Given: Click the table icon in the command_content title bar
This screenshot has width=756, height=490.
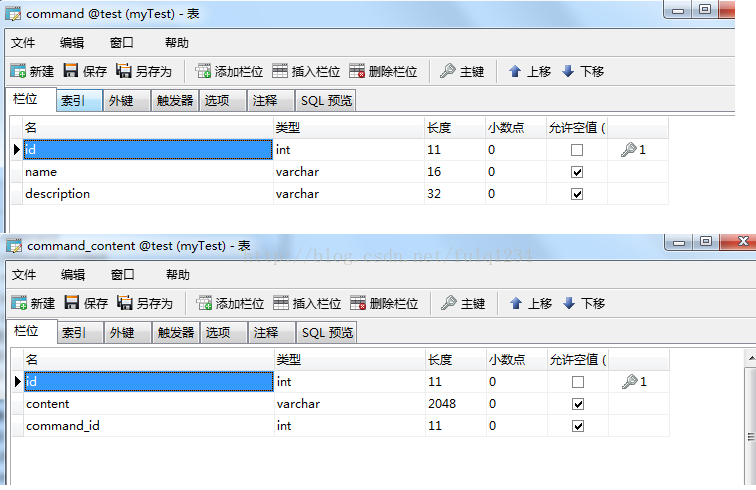Looking at the screenshot, I should coord(14,246).
